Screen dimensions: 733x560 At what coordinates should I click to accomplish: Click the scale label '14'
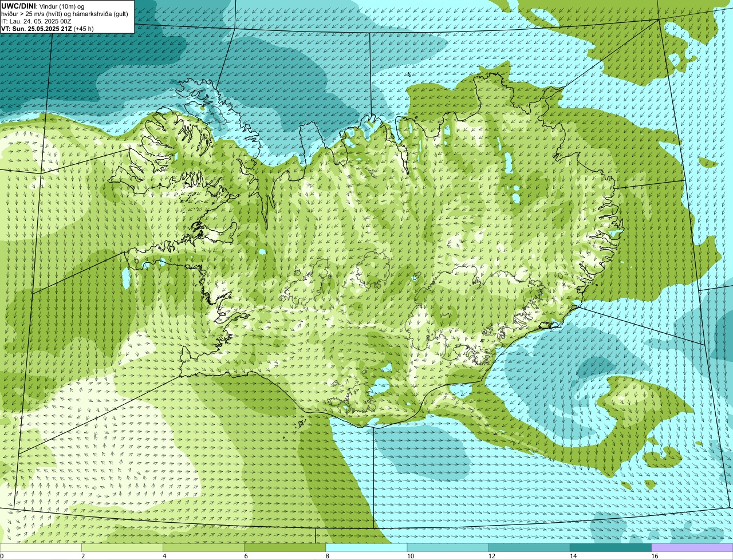click(x=573, y=556)
